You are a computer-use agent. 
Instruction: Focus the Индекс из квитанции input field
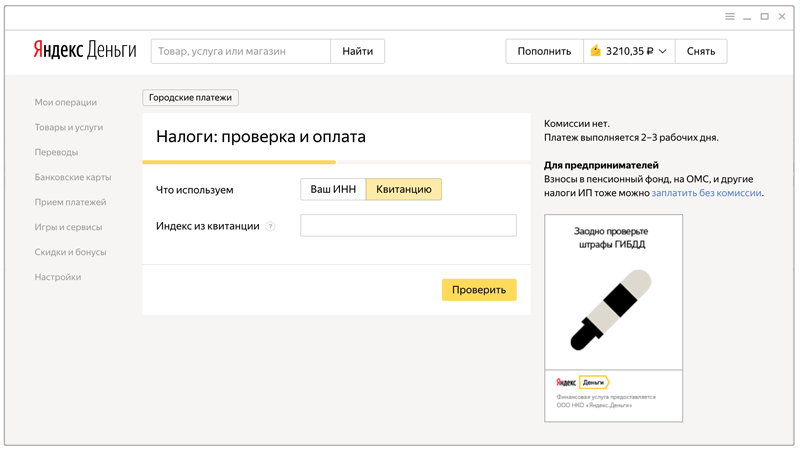408,226
